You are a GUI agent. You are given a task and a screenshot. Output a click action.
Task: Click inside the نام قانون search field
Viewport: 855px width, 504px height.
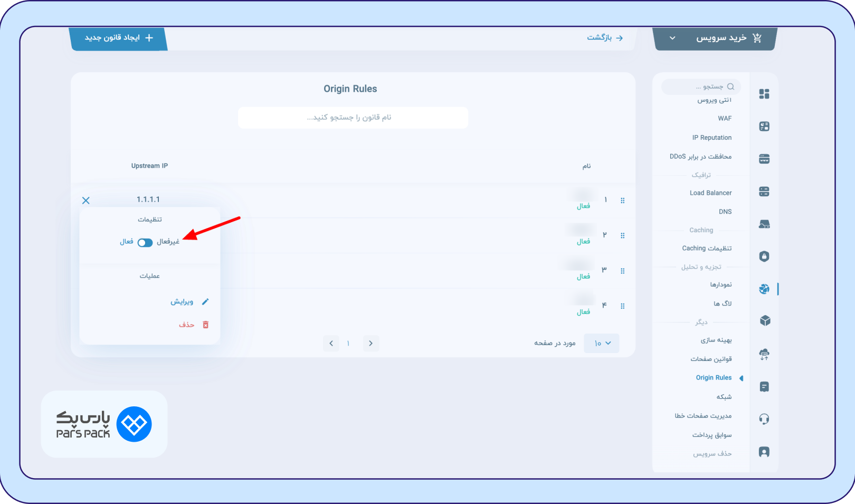[353, 117]
